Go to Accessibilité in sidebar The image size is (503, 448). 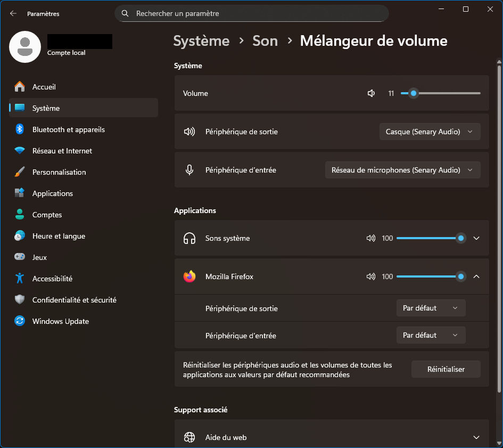(x=52, y=279)
